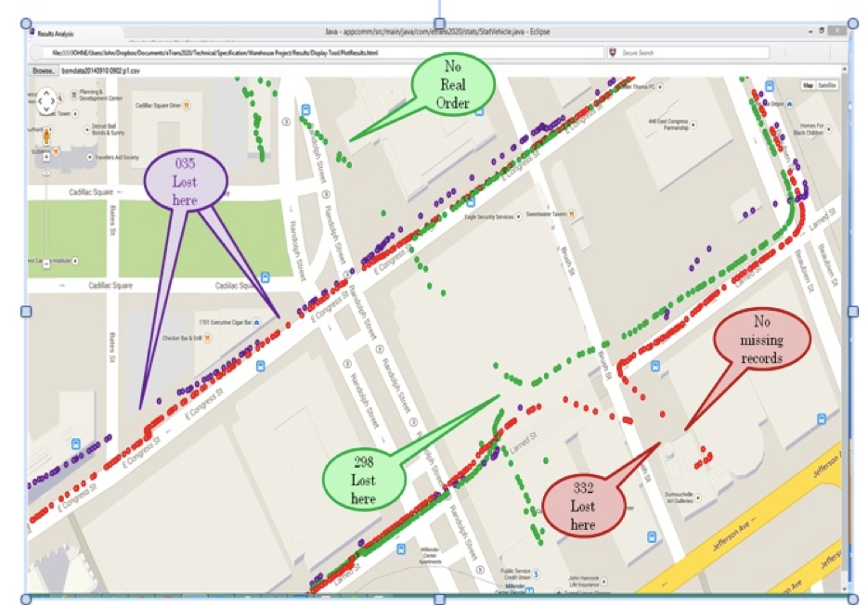
Task: Click the Sweetwater Tavern label
Action: point(546,213)
